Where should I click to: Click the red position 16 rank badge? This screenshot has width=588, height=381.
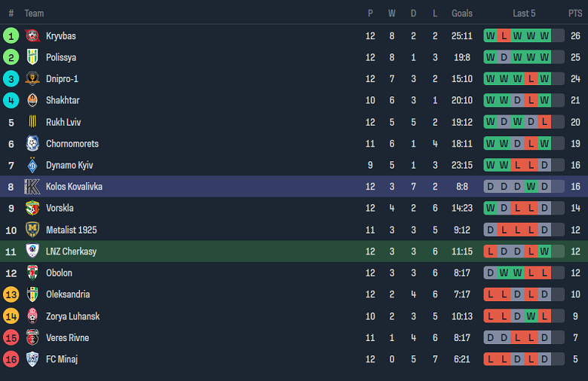[11, 359]
